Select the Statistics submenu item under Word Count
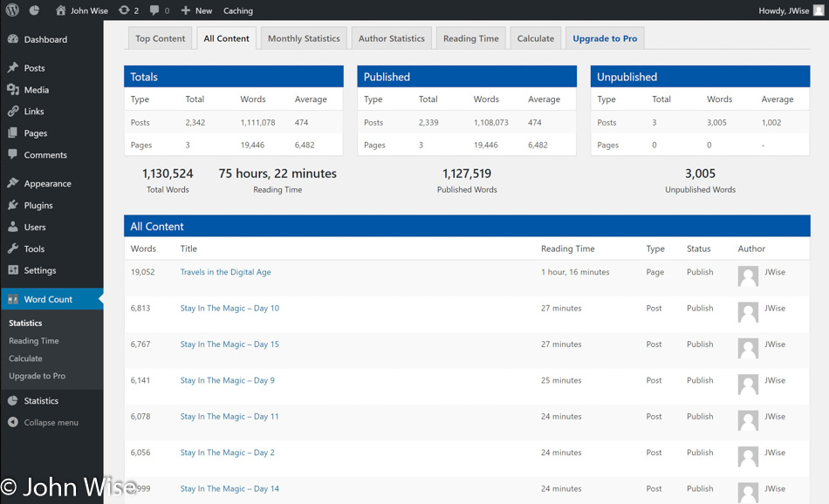 (x=25, y=323)
